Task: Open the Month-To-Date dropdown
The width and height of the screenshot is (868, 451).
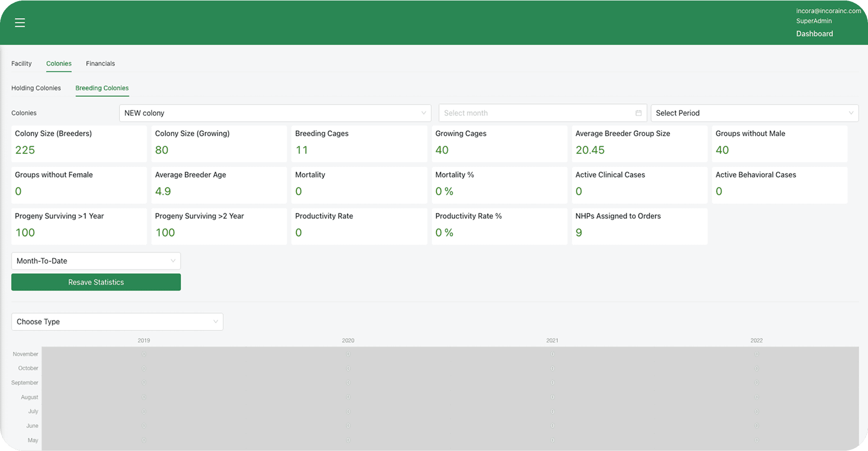Action: pos(96,261)
